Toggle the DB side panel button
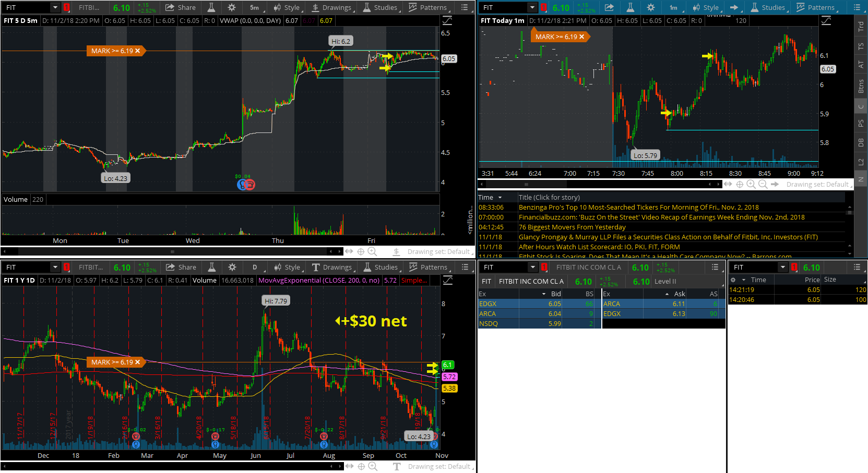 861,142
